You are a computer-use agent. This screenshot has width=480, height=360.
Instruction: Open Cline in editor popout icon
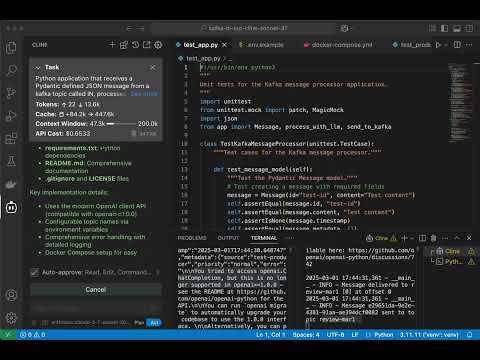147,45
